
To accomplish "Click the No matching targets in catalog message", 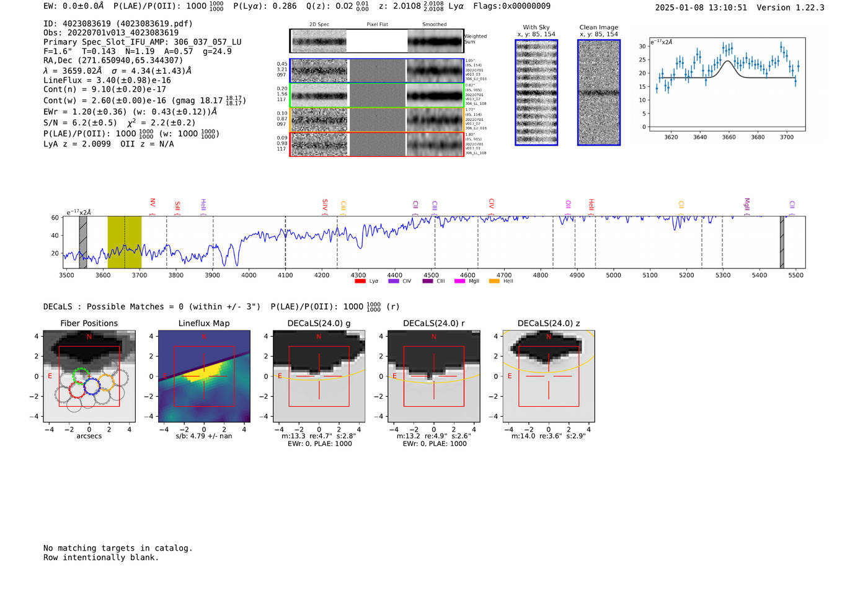I will pyautogui.click(x=118, y=548).
